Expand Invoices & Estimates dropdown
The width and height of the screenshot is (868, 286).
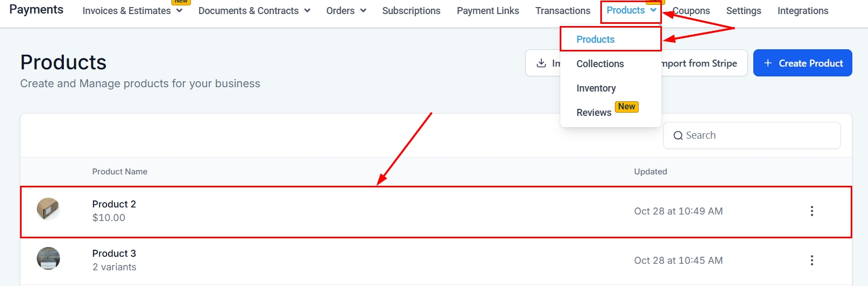(x=179, y=11)
